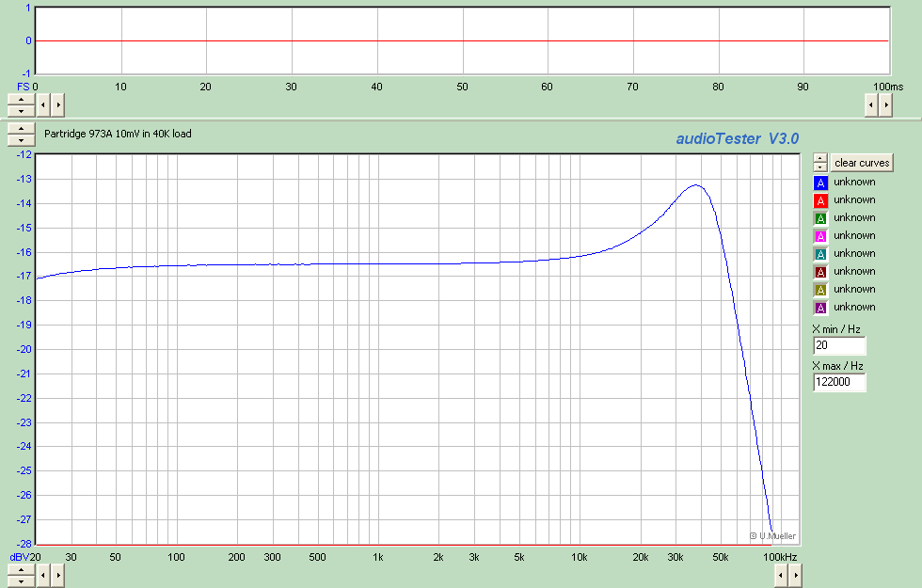Click the Partridge 973A 10mV title text
922x588 pixels.
118,134
